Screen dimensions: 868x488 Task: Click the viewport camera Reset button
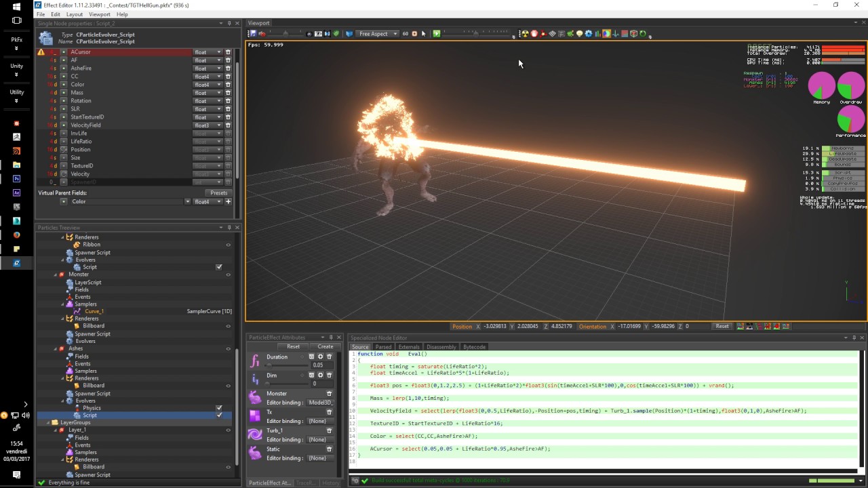coord(722,327)
